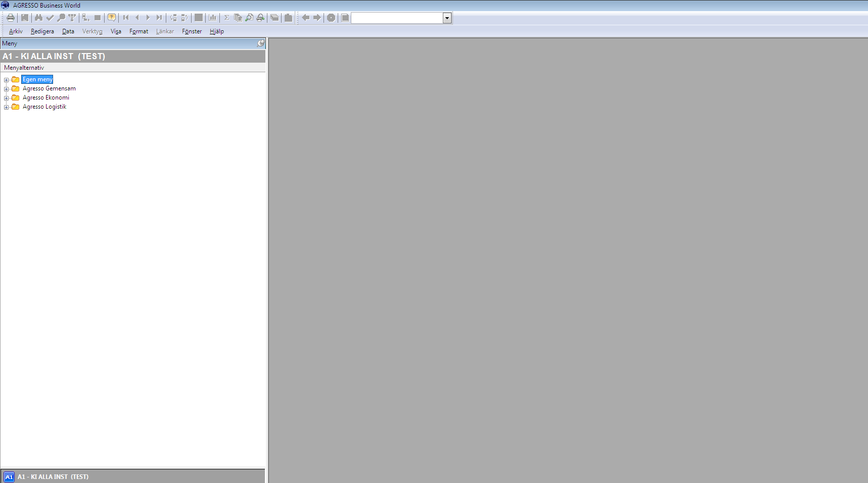The width and height of the screenshot is (868, 483).
Task: Expand the Egen meny folder node
Action: point(6,80)
